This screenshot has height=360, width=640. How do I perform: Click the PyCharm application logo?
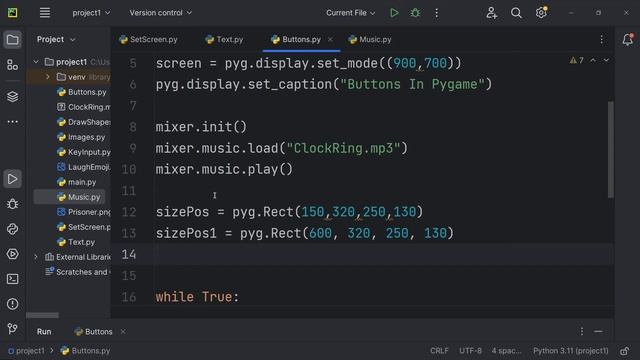pos(12,13)
